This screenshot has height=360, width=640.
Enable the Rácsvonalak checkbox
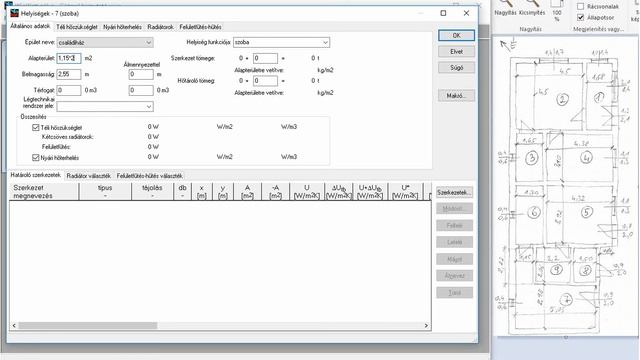[581, 7]
